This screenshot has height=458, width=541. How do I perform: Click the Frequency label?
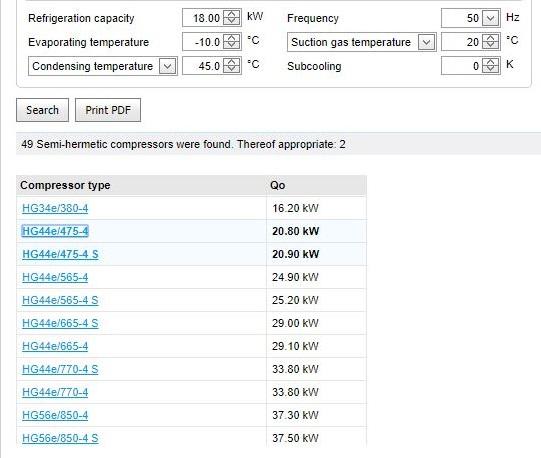[x=313, y=18]
